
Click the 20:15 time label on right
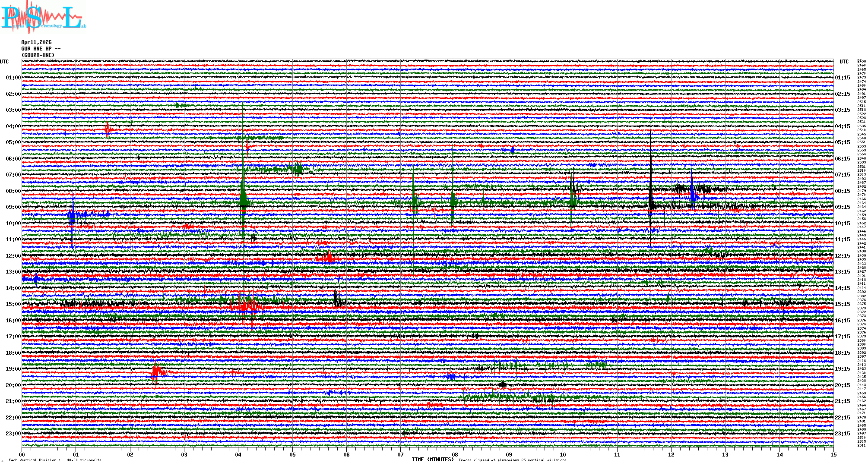(x=842, y=385)
